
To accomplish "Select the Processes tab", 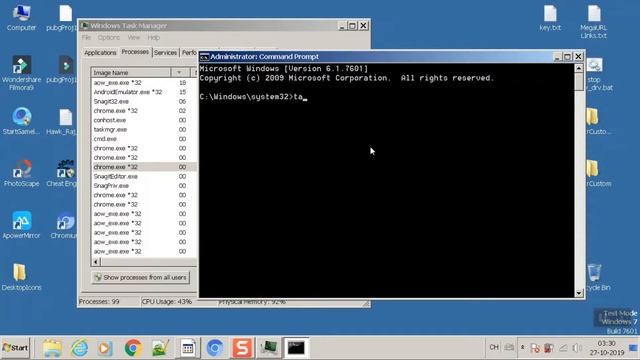I will 135,52.
